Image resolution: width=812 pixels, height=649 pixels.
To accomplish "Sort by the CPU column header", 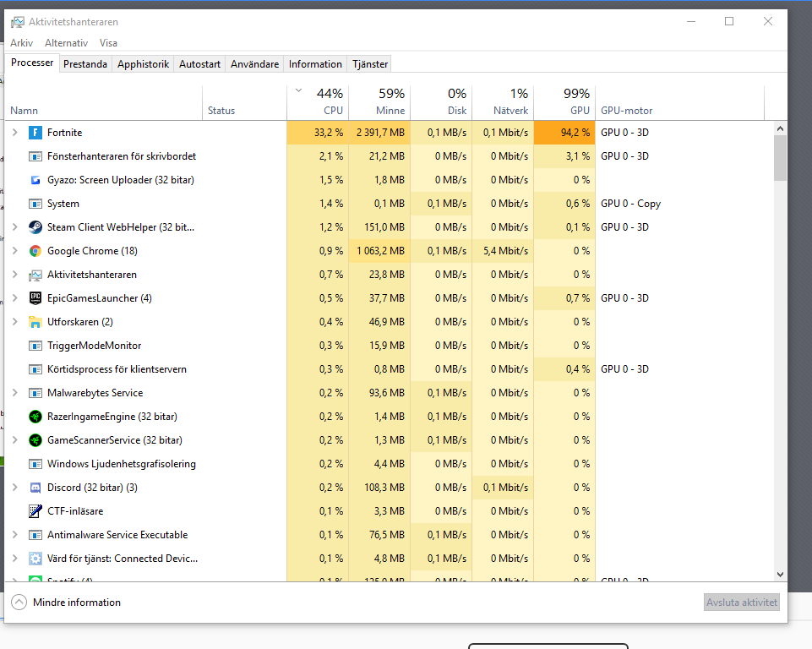I will [318, 102].
